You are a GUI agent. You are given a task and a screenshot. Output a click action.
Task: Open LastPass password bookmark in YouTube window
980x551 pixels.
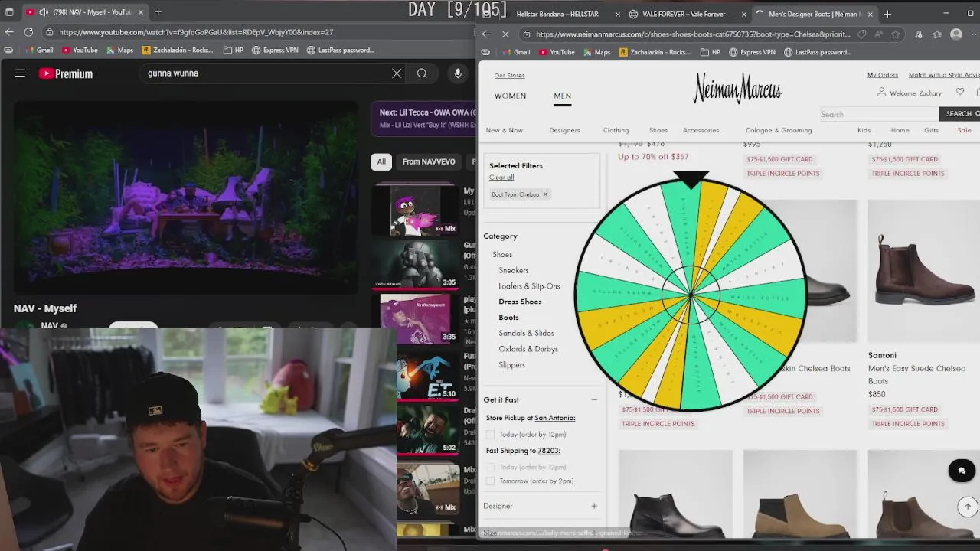(x=340, y=51)
